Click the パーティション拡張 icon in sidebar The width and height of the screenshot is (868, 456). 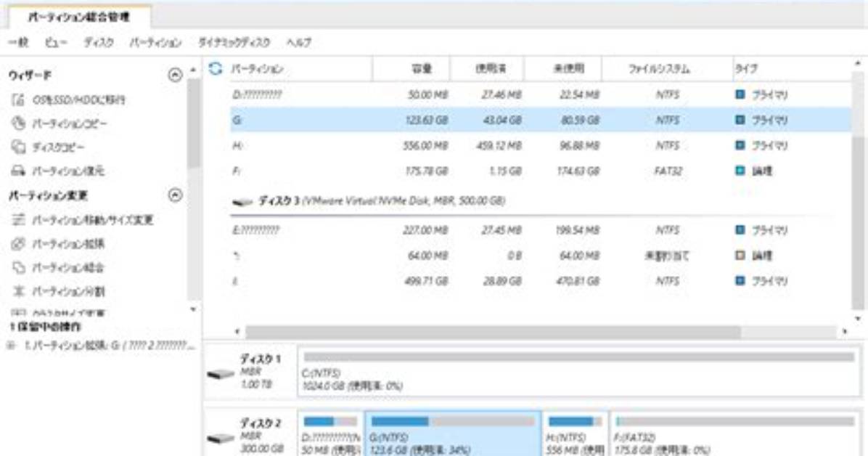18,244
